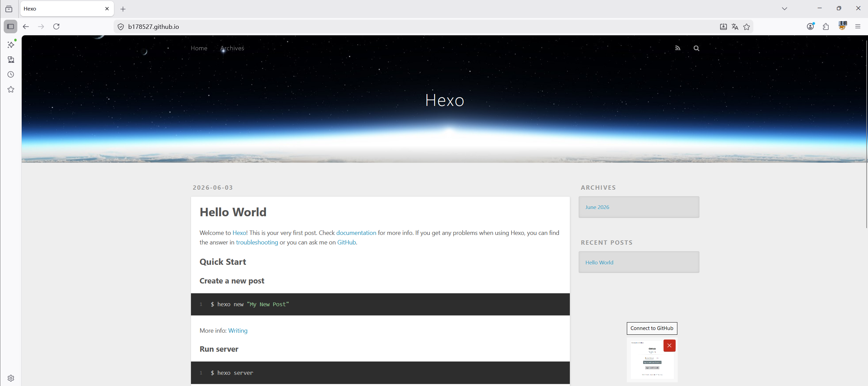Open the Firefox account icon

[810, 26]
